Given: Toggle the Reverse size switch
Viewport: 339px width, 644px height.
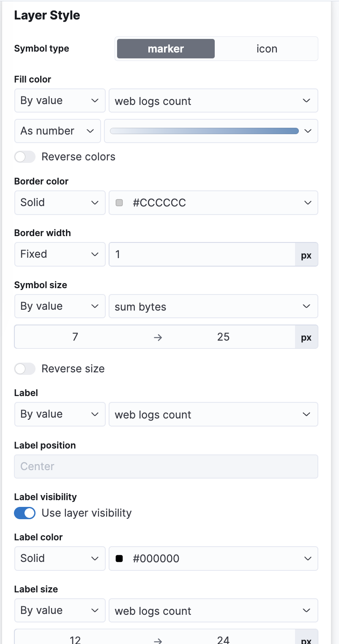Looking at the screenshot, I should (x=25, y=369).
